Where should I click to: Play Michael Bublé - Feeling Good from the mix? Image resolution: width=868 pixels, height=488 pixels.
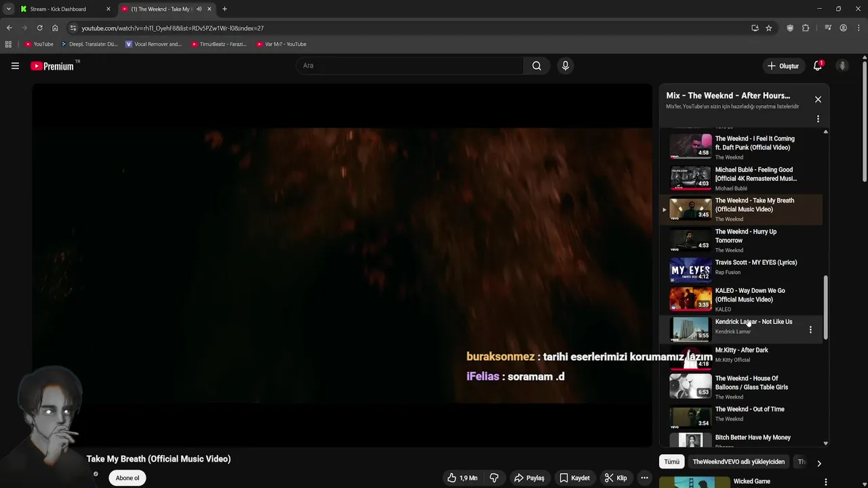[742, 178]
